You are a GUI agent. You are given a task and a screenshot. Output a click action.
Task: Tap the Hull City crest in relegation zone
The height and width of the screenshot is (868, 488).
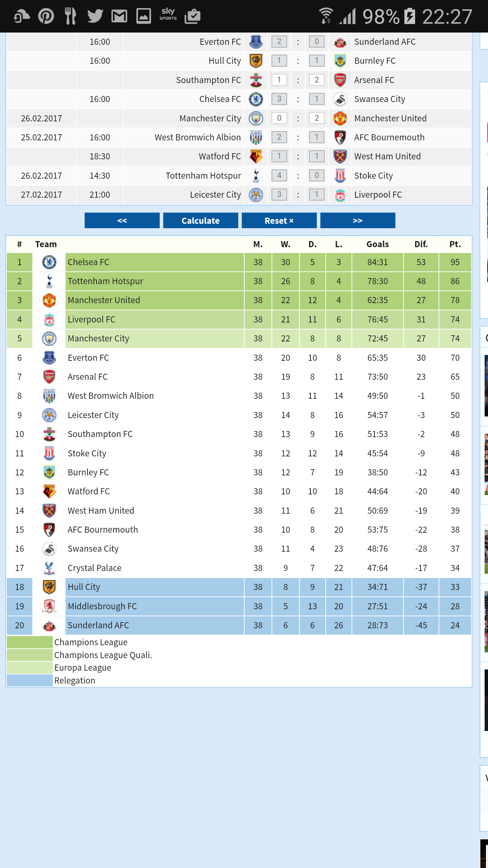click(49, 587)
